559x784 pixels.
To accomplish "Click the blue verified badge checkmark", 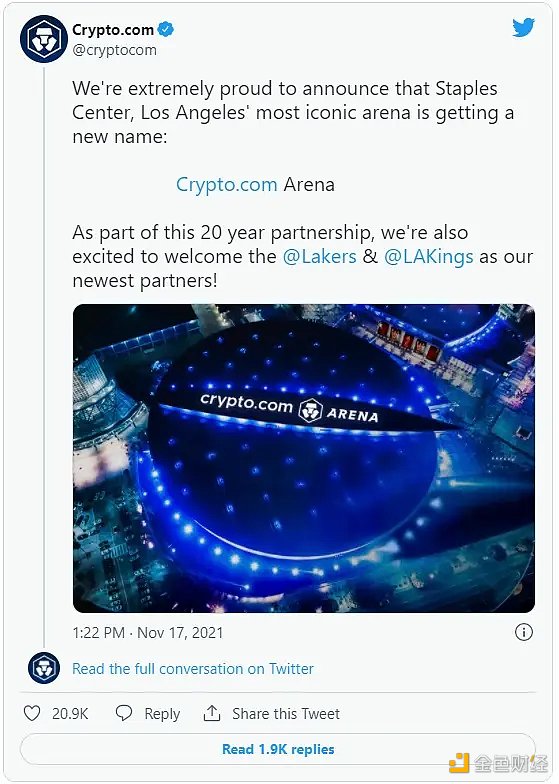I will [166, 30].
